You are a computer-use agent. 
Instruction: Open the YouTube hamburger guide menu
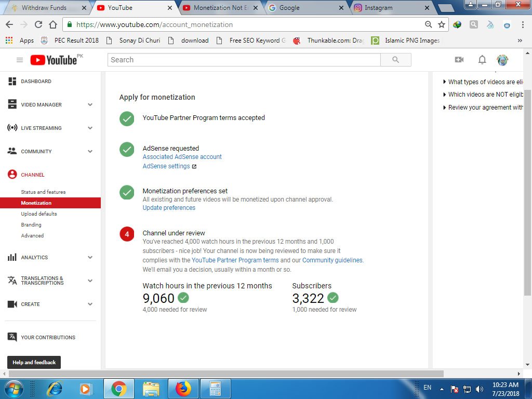coord(20,60)
